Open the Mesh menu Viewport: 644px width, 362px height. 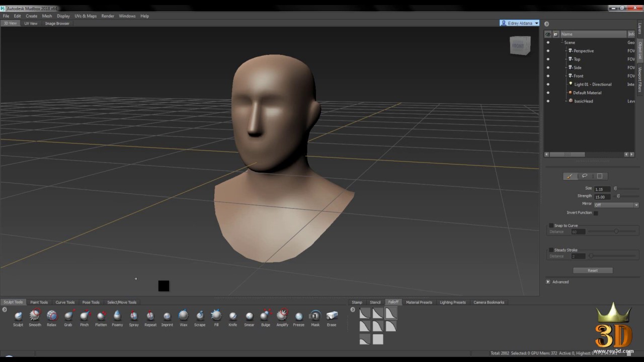47,16
